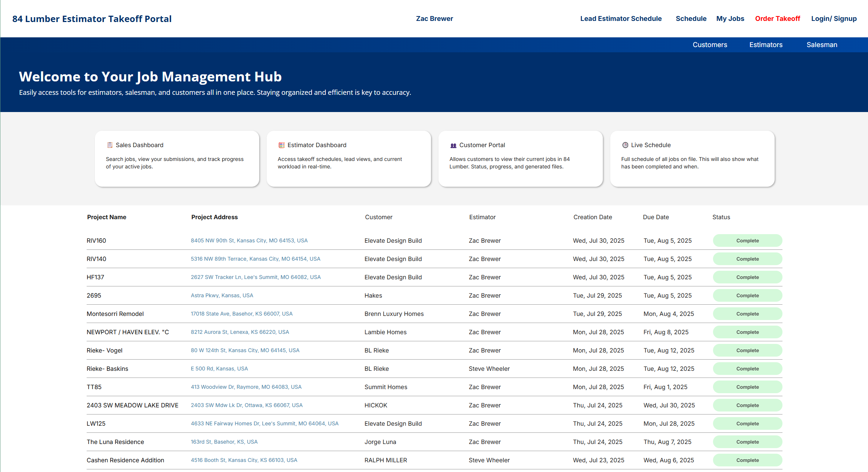Click the Due Date column header
Image resolution: width=868 pixels, height=472 pixels.
pyautogui.click(x=655, y=217)
